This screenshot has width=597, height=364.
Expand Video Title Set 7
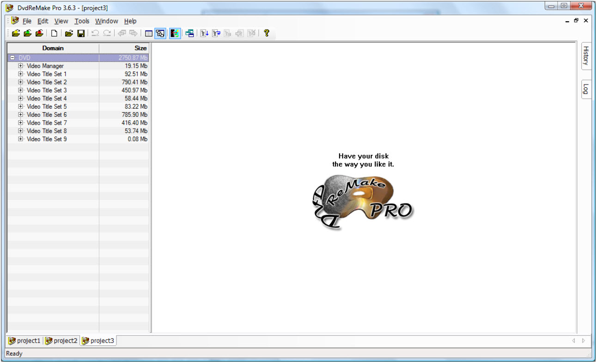coord(20,123)
